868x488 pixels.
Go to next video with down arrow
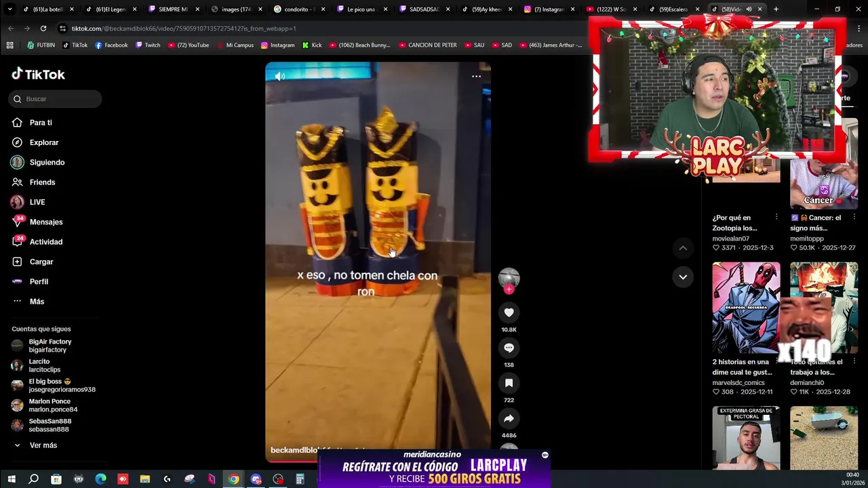point(683,277)
